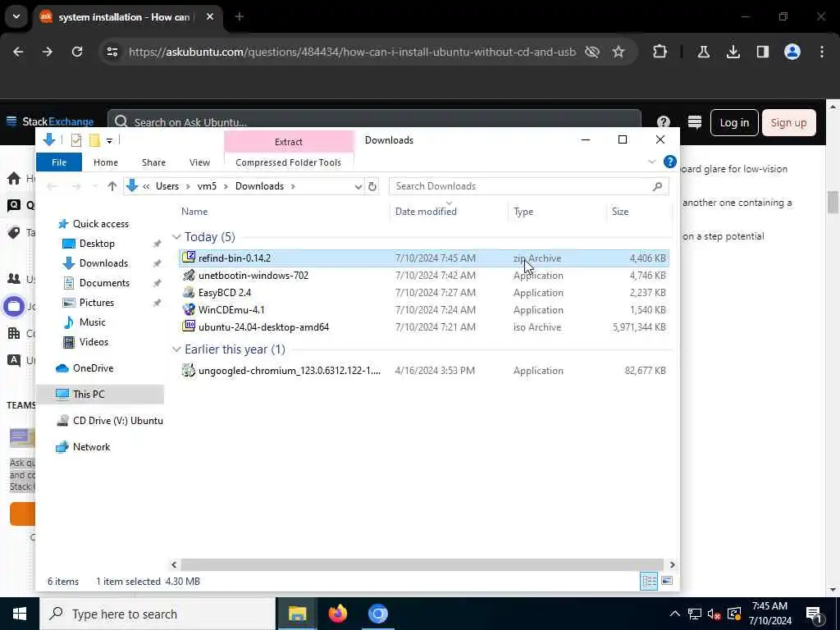Click the Sign up button
The height and width of the screenshot is (630, 840).
(x=788, y=123)
